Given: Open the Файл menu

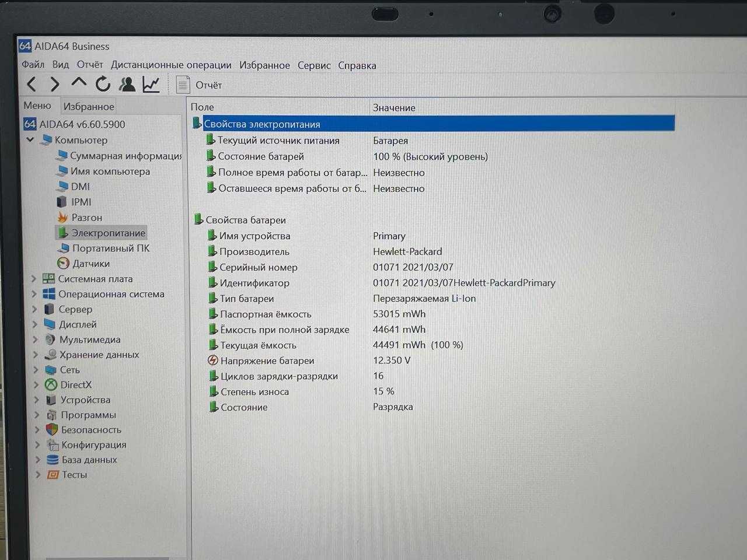Looking at the screenshot, I should click(x=33, y=65).
